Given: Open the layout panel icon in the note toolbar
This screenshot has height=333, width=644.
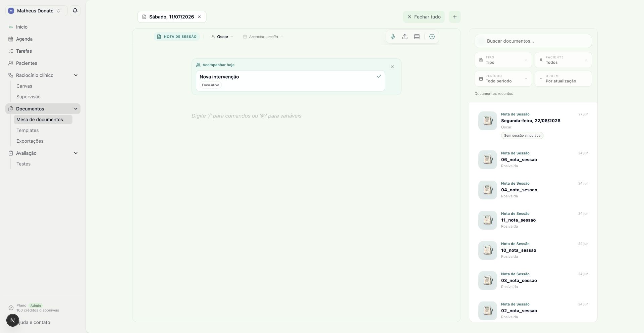Looking at the screenshot, I should pyautogui.click(x=417, y=37).
